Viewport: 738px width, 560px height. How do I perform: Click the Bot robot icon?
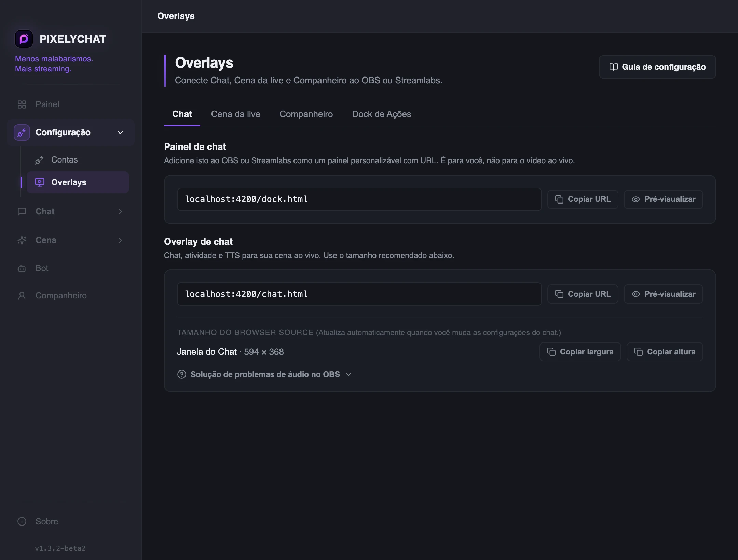pyautogui.click(x=22, y=268)
